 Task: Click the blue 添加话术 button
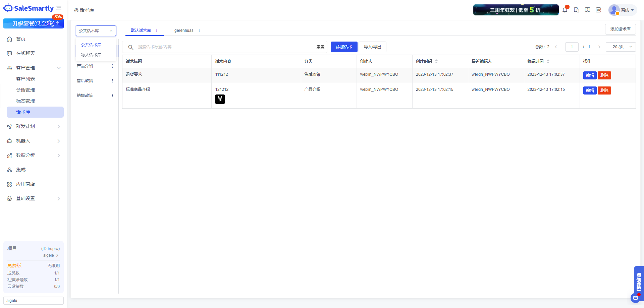[x=344, y=47]
